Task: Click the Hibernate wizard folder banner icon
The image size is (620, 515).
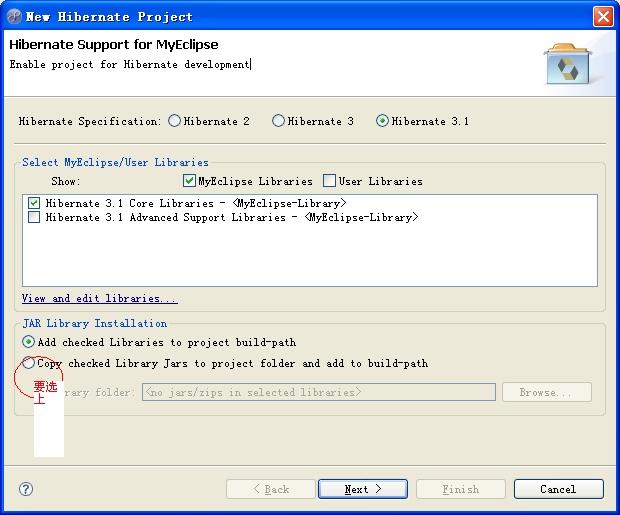Action: [x=568, y=64]
